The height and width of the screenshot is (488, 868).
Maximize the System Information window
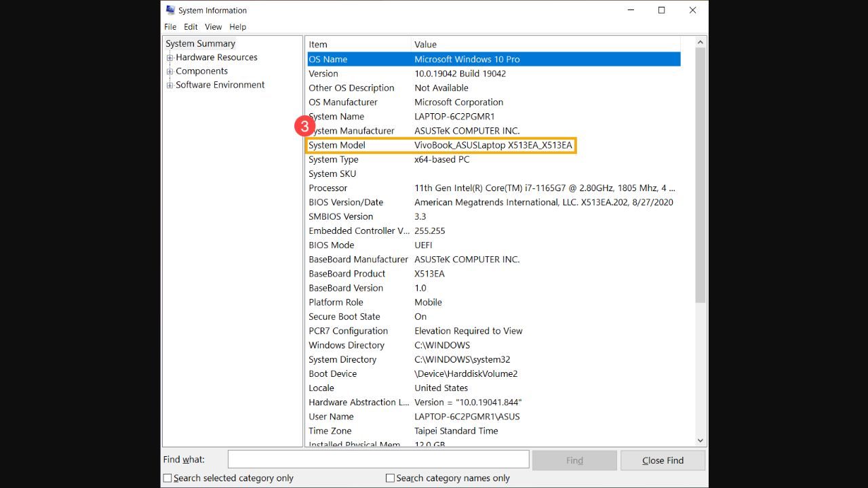(x=661, y=10)
